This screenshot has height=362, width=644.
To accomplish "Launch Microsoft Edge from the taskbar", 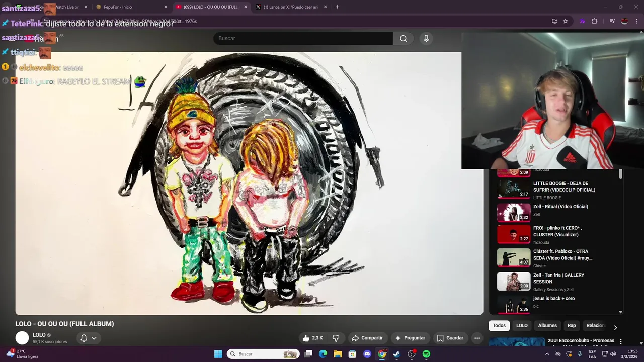I will click(323, 354).
